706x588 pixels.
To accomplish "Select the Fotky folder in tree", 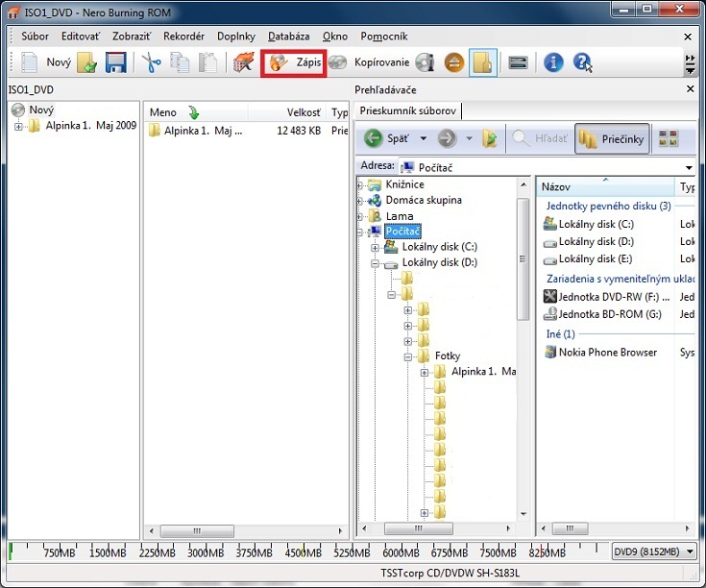I will pyautogui.click(x=447, y=356).
